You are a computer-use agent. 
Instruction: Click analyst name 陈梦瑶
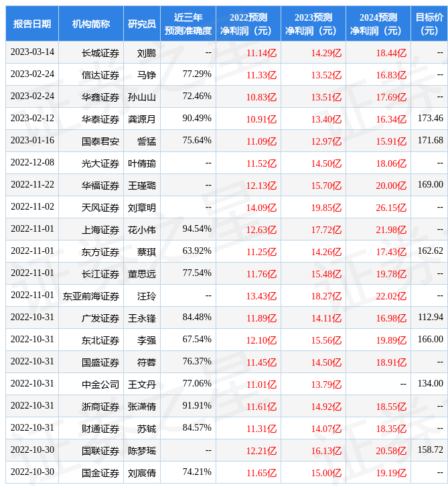[142, 450]
